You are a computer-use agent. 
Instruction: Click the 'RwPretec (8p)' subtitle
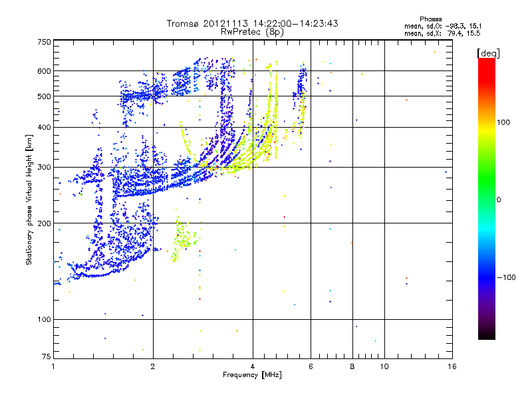252,32
